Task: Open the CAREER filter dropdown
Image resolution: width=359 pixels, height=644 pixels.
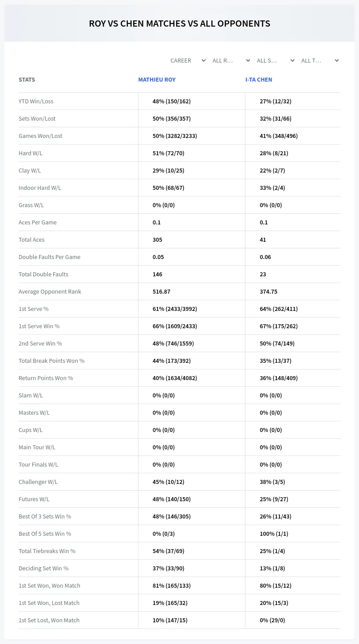Action: (188, 60)
